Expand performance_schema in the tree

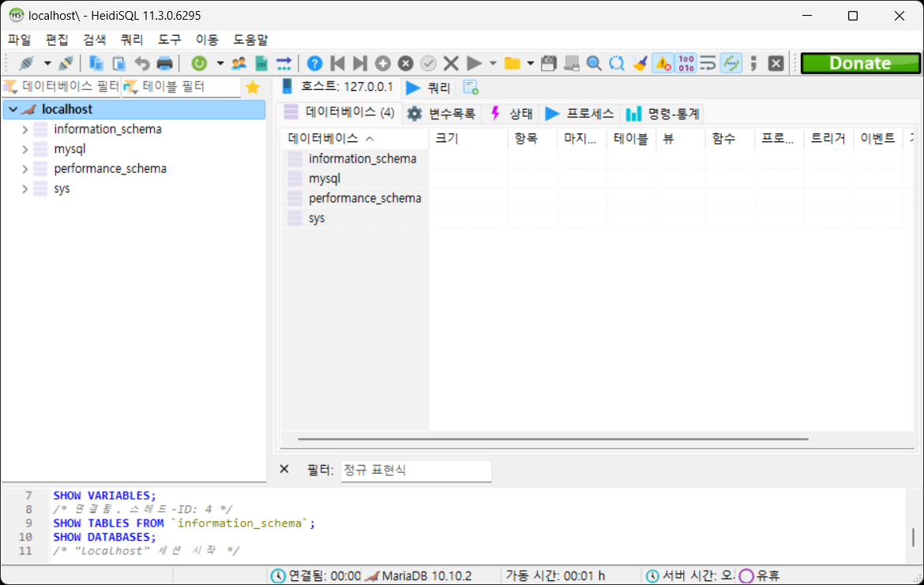point(24,169)
